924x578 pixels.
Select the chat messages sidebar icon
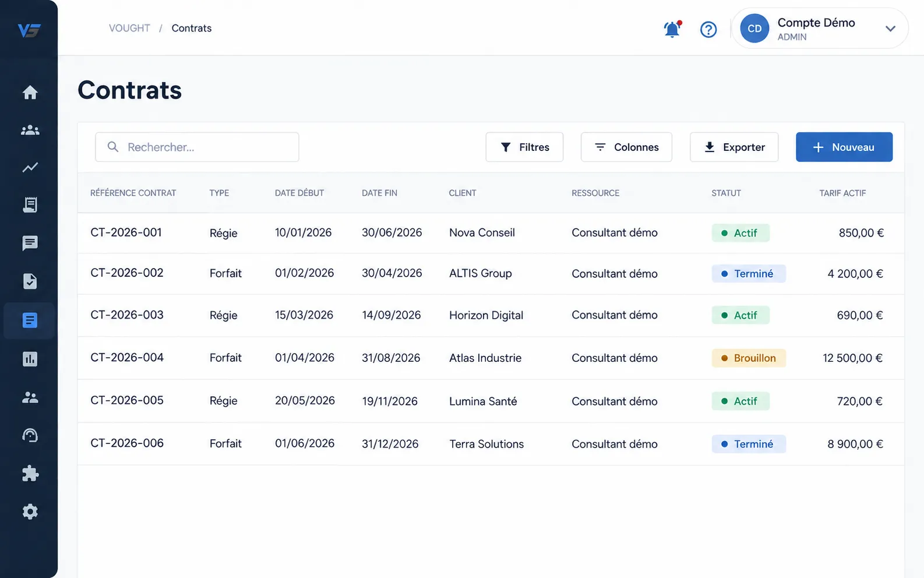pyautogui.click(x=30, y=243)
